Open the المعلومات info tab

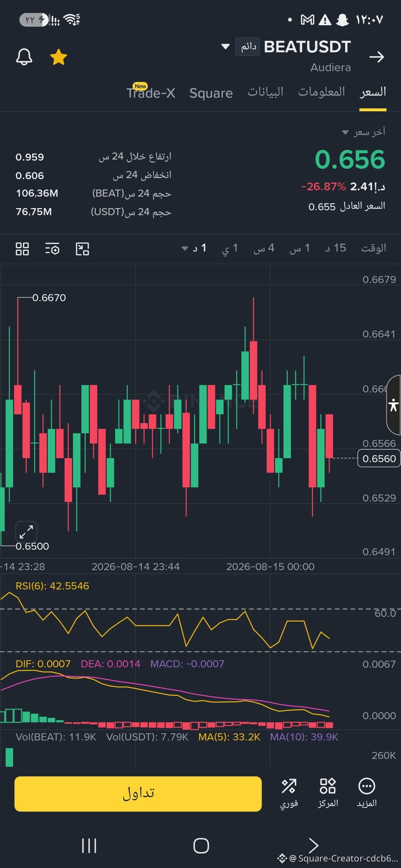tap(322, 92)
